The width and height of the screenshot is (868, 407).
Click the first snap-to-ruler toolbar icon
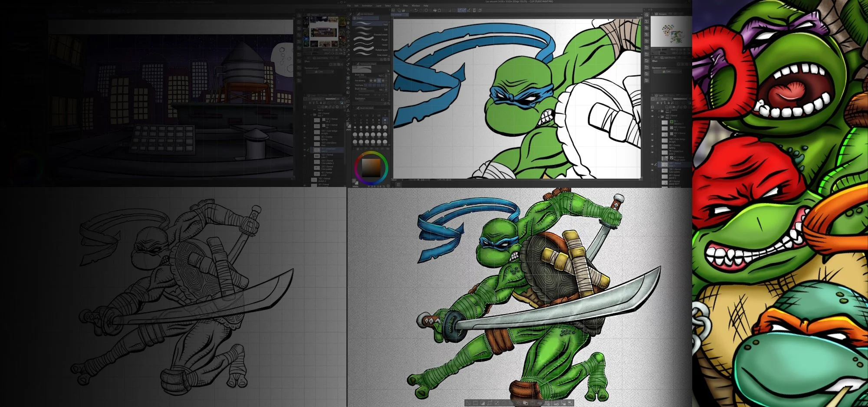pyautogui.click(x=460, y=10)
